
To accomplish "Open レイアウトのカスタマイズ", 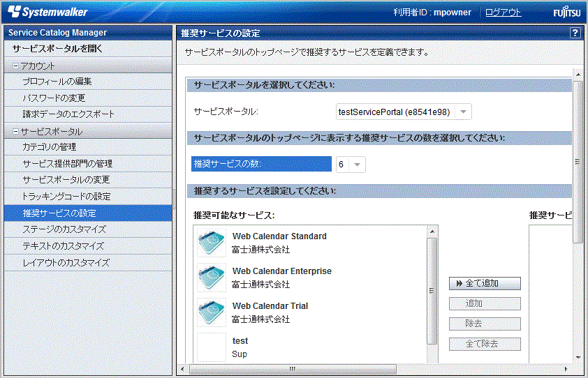I will (x=88, y=263).
